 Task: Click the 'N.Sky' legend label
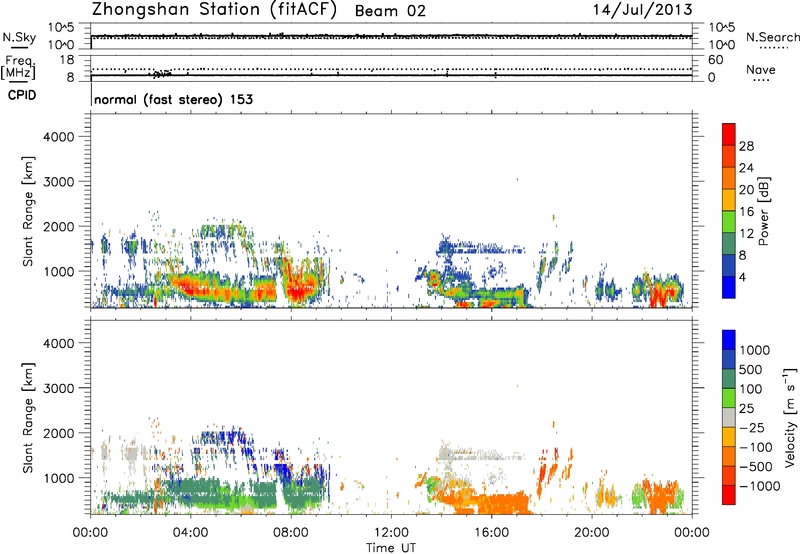19,37
